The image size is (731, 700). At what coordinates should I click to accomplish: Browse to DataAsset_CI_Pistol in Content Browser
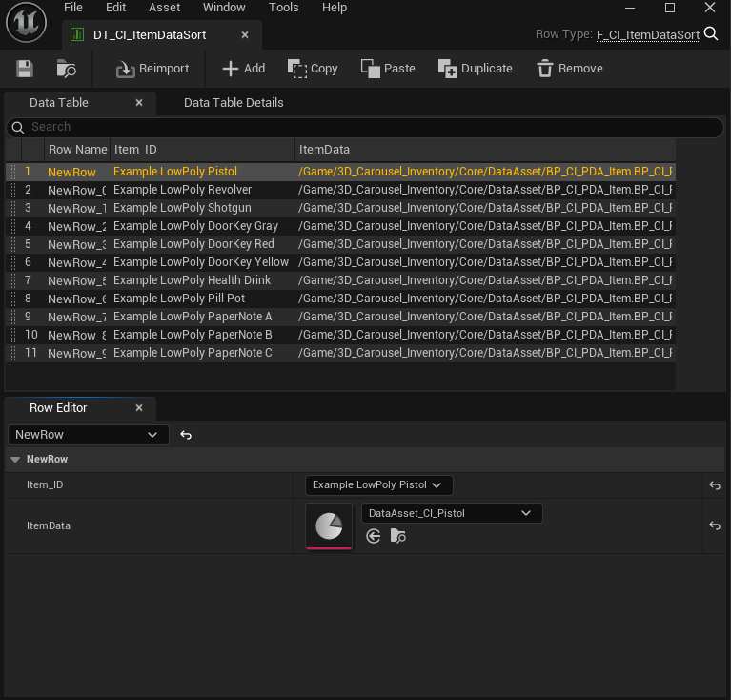tap(397, 536)
